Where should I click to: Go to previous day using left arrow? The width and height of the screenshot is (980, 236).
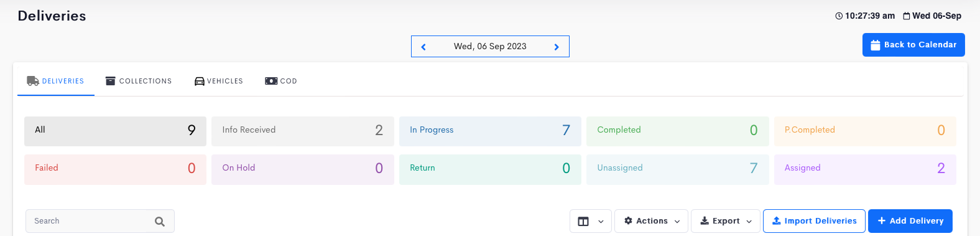point(423,47)
